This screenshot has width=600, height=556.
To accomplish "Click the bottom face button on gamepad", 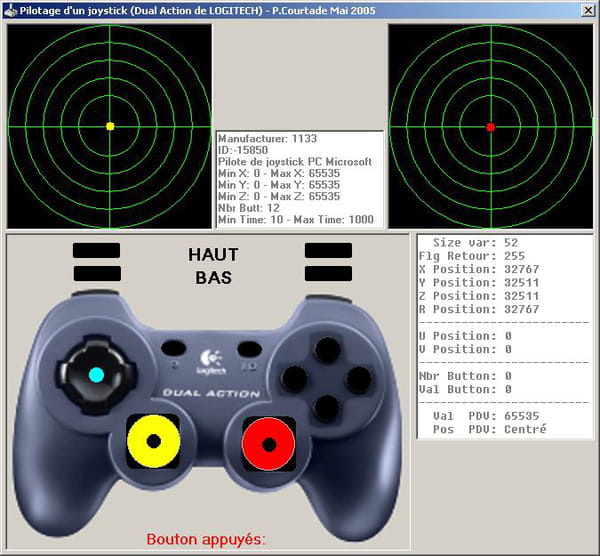I will (326, 409).
